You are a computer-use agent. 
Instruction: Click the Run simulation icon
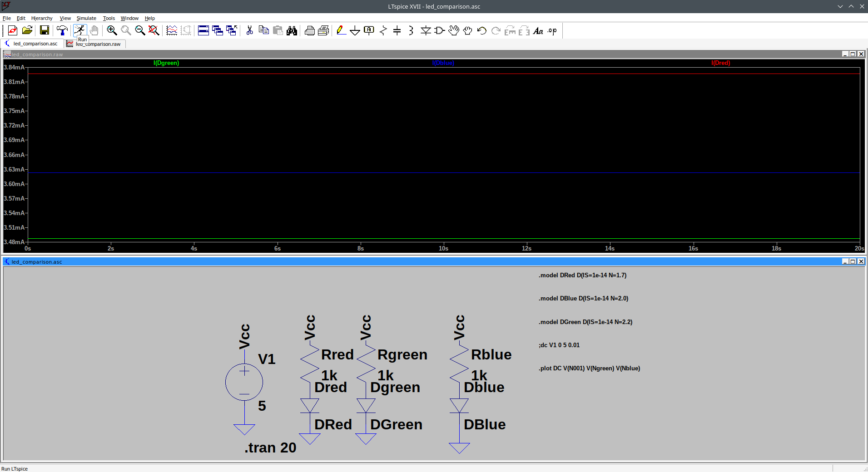coord(80,30)
